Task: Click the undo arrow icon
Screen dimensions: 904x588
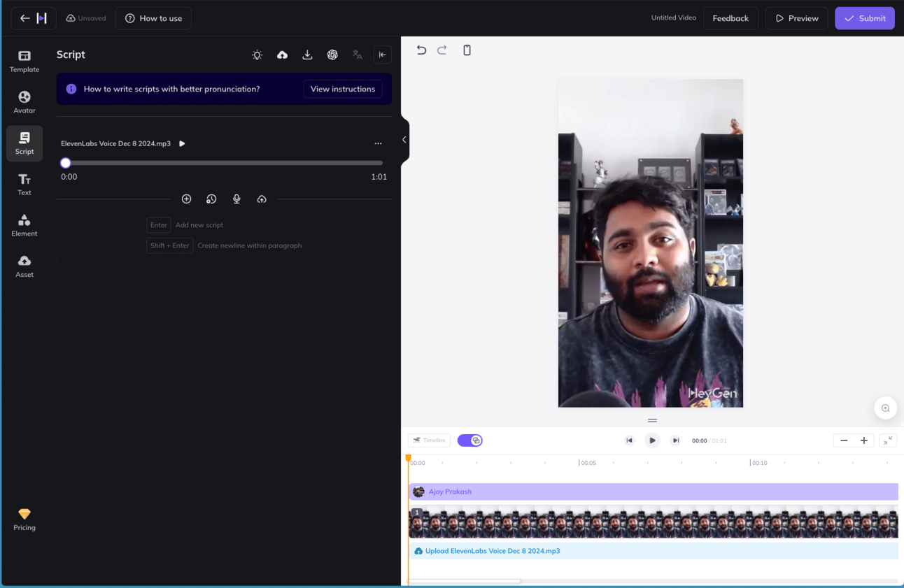Action: click(x=421, y=50)
